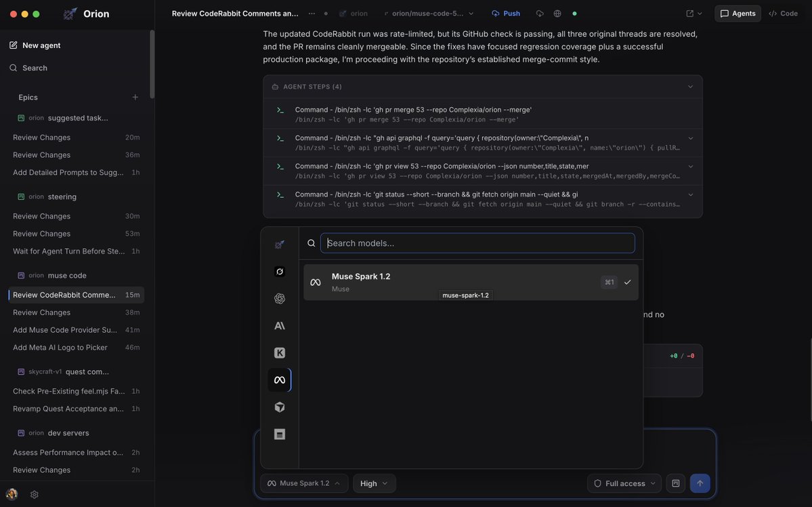Image resolution: width=812 pixels, height=507 pixels.
Task: Open the Review Changes item from 30m ago
Action: click(76, 216)
